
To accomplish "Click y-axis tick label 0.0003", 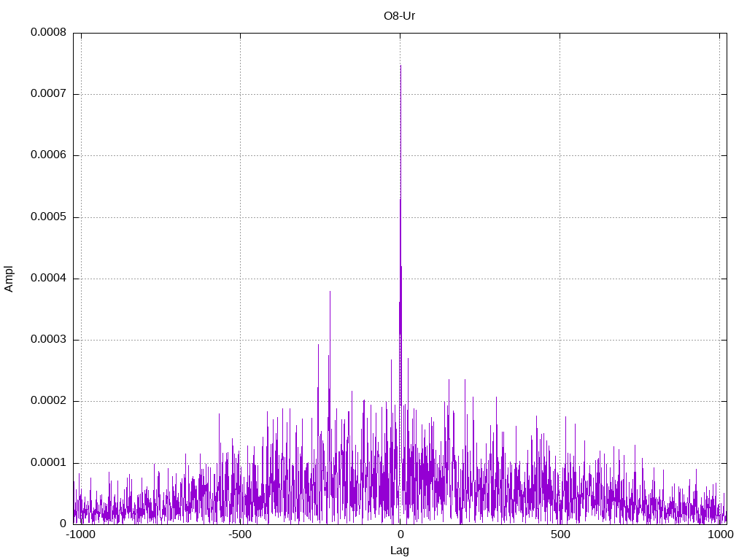I will pyautogui.click(x=49, y=340).
